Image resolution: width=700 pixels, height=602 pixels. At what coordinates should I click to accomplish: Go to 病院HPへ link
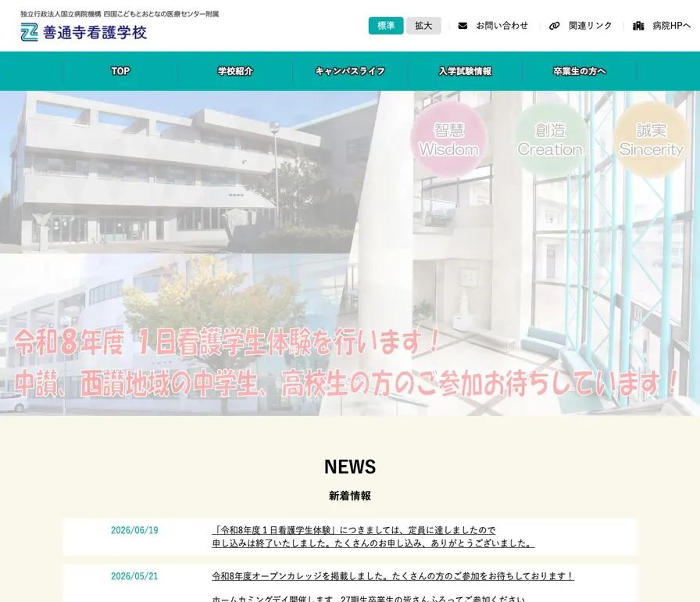click(671, 26)
